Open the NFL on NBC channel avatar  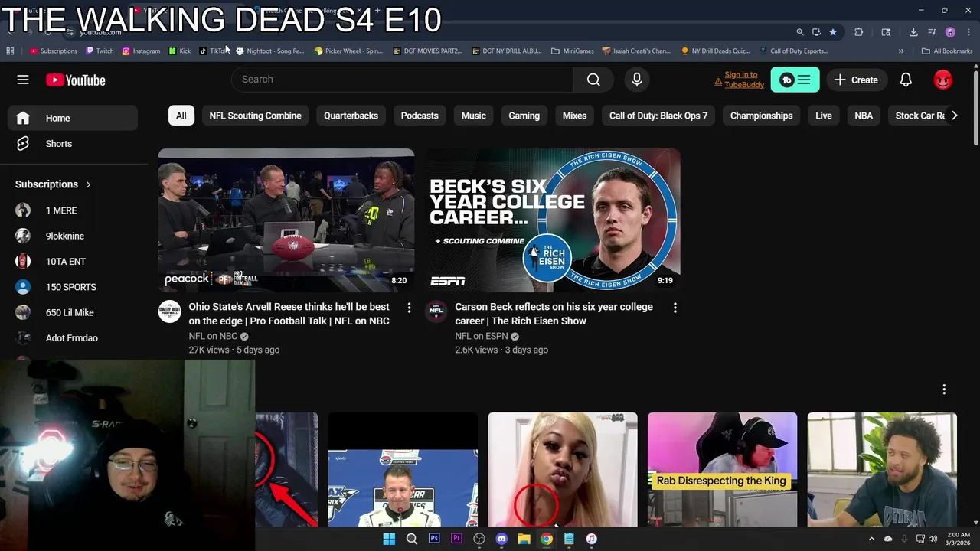[x=170, y=311]
